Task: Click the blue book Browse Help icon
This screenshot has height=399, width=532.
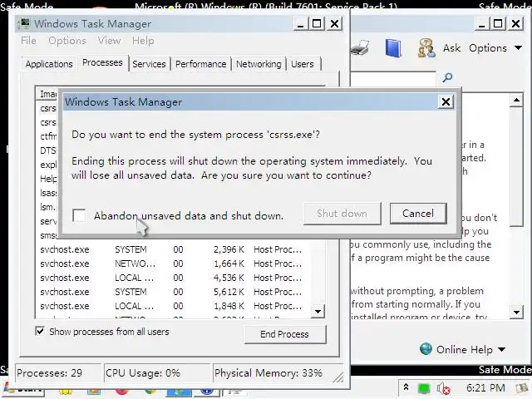Action: pyautogui.click(x=393, y=48)
